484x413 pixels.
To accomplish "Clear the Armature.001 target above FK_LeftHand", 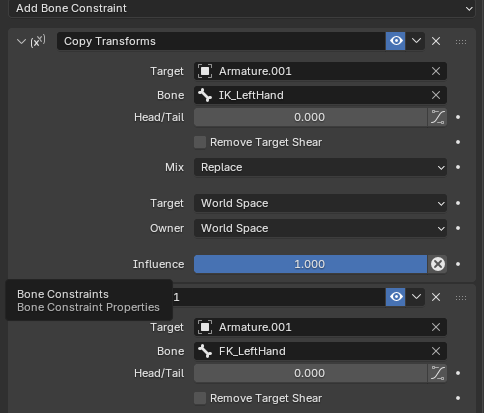I will 436,327.
